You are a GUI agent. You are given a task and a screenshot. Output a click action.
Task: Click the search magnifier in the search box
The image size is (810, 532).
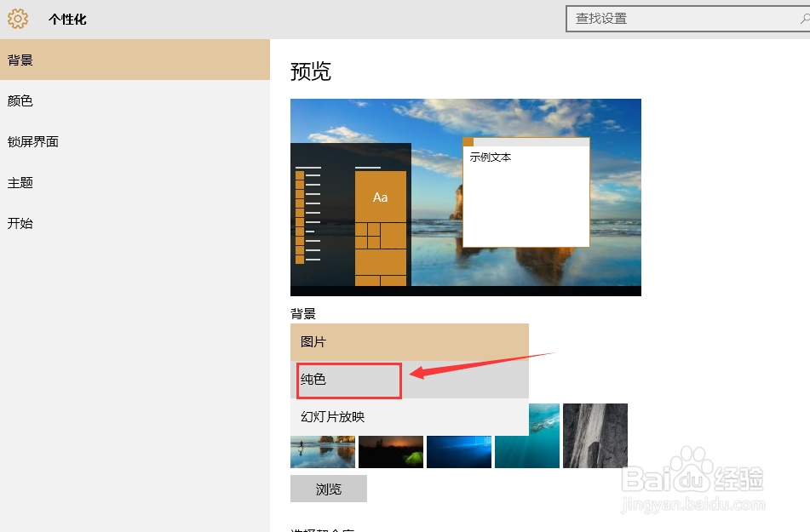coord(802,19)
